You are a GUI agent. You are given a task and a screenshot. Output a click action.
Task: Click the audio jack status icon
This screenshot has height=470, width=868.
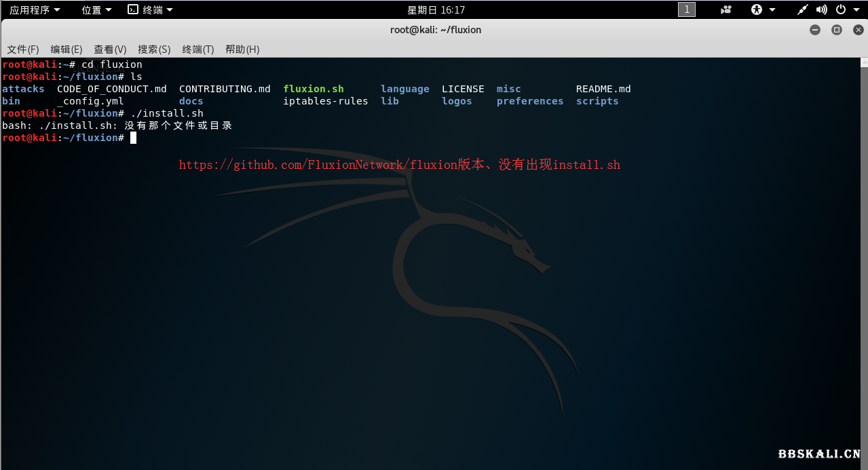[801, 9]
